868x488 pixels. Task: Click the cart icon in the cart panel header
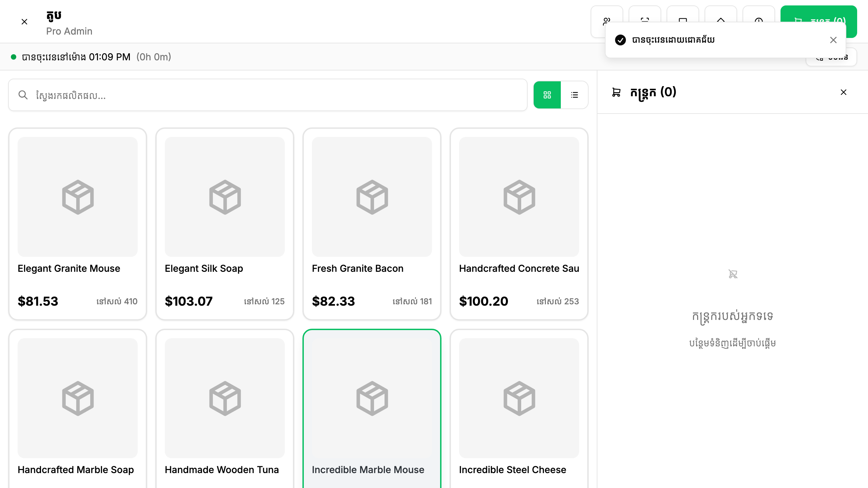coord(616,92)
